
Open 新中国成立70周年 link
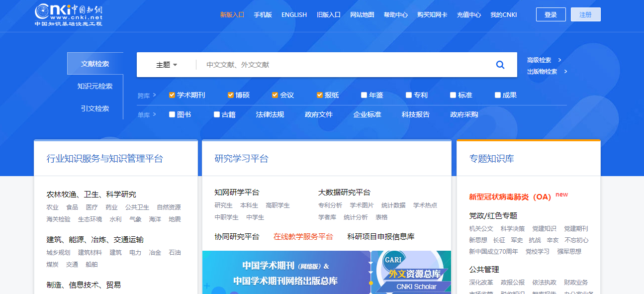(x=494, y=252)
